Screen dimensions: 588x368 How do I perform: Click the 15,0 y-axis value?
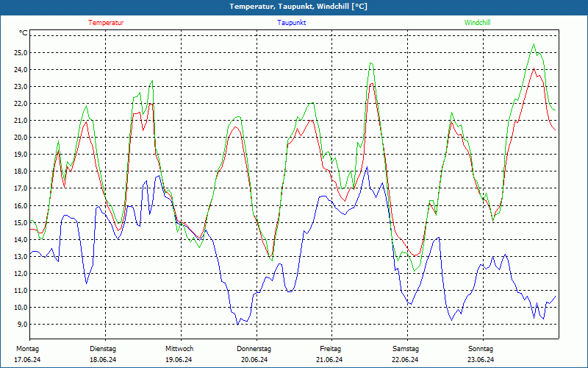tap(21, 222)
